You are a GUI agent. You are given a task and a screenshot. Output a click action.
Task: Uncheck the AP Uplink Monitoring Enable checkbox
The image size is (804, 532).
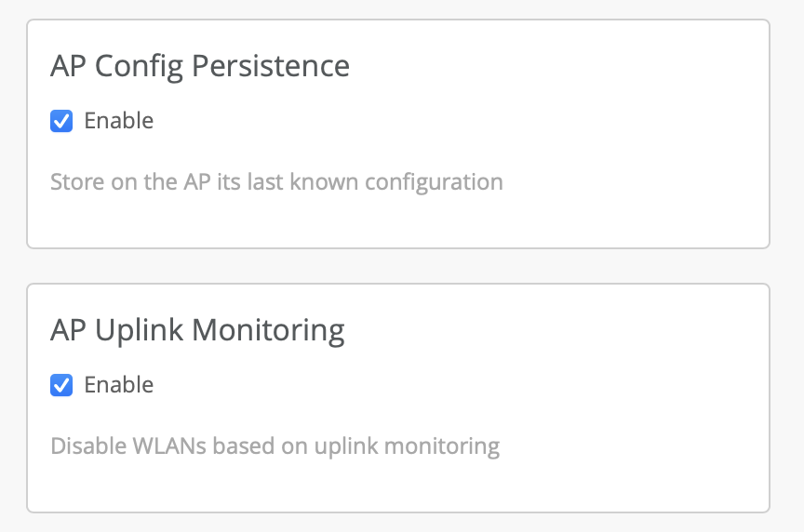pyautogui.click(x=61, y=385)
